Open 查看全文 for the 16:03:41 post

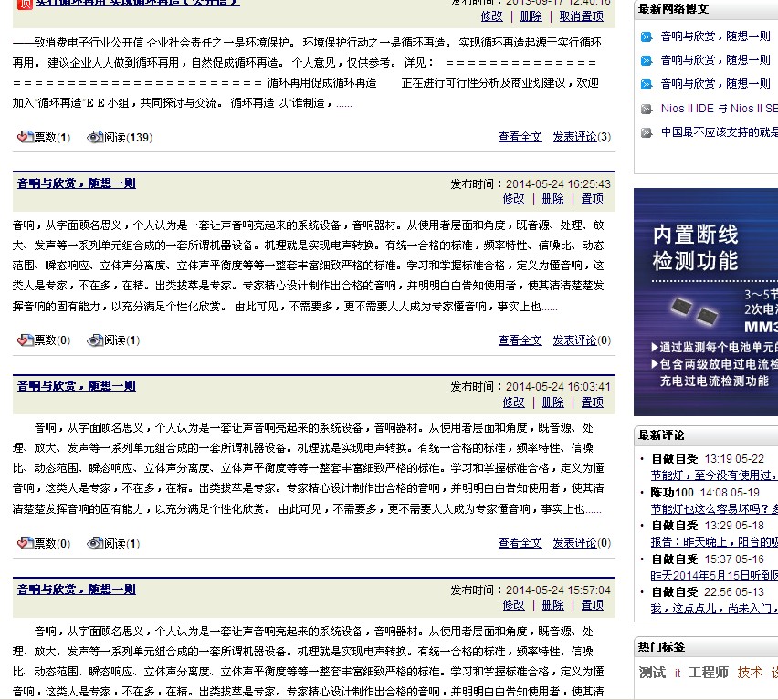pyautogui.click(x=520, y=543)
